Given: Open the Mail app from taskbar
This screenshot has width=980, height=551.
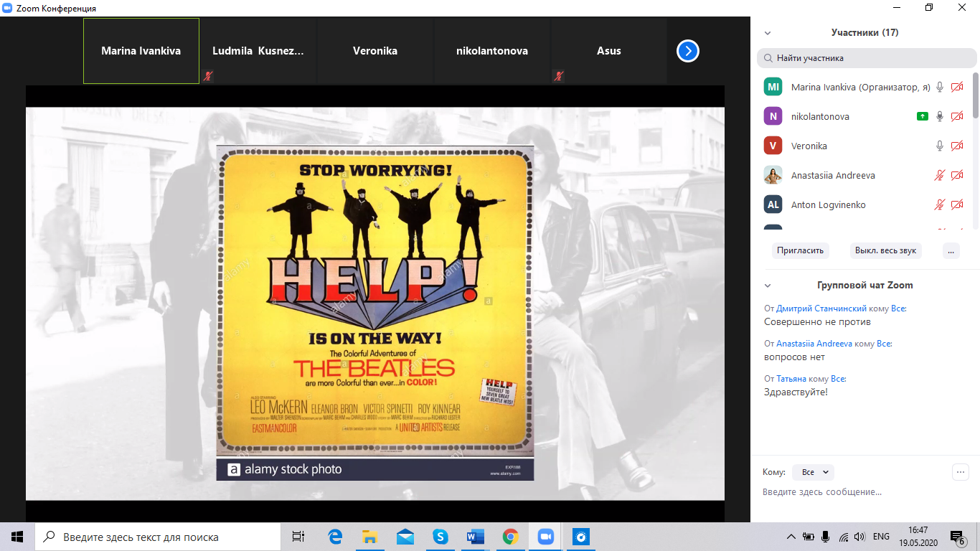Looking at the screenshot, I should tap(405, 537).
